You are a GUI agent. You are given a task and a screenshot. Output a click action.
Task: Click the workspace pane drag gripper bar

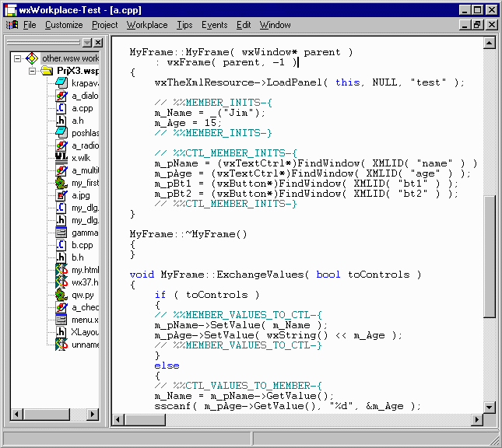(x=44, y=42)
